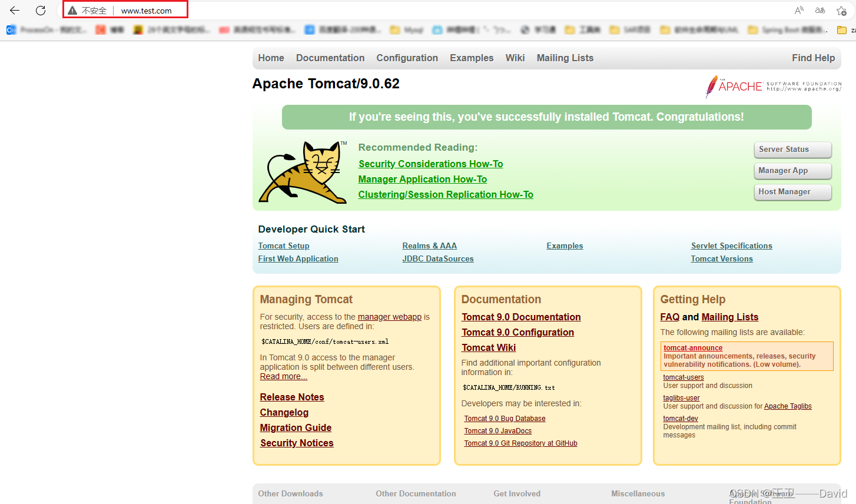Open the Configuration nav item
This screenshot has height=504, width=856.
coord(407,58)
